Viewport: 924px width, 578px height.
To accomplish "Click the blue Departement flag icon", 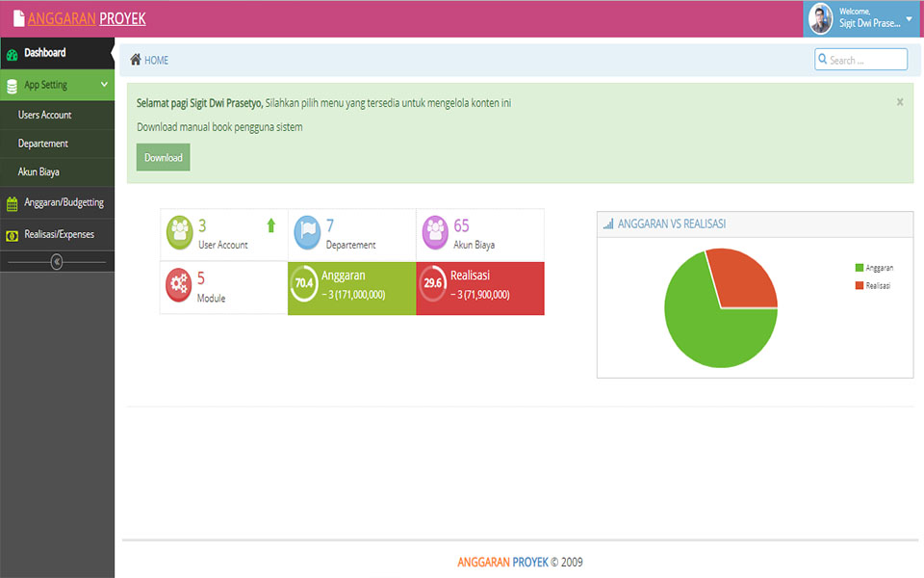I will [x=307, y=232].
